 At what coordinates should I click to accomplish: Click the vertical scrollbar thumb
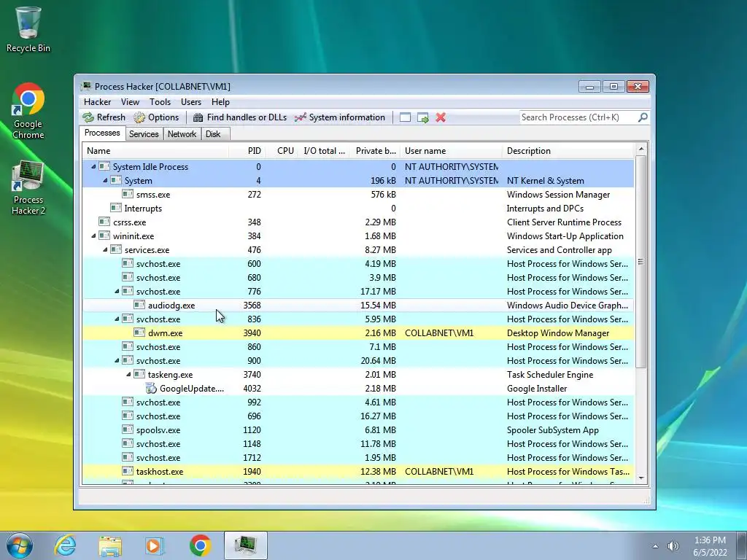coord(640,262)
